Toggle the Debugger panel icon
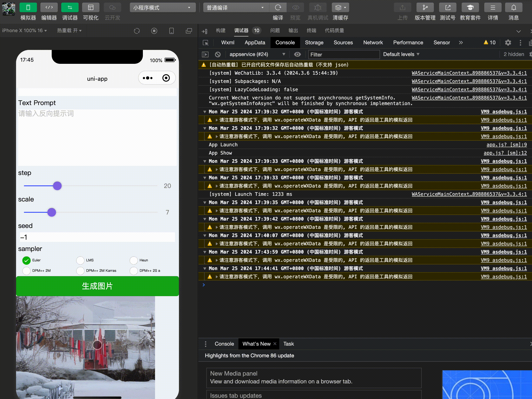532x399 pixels. click(70, 7)
